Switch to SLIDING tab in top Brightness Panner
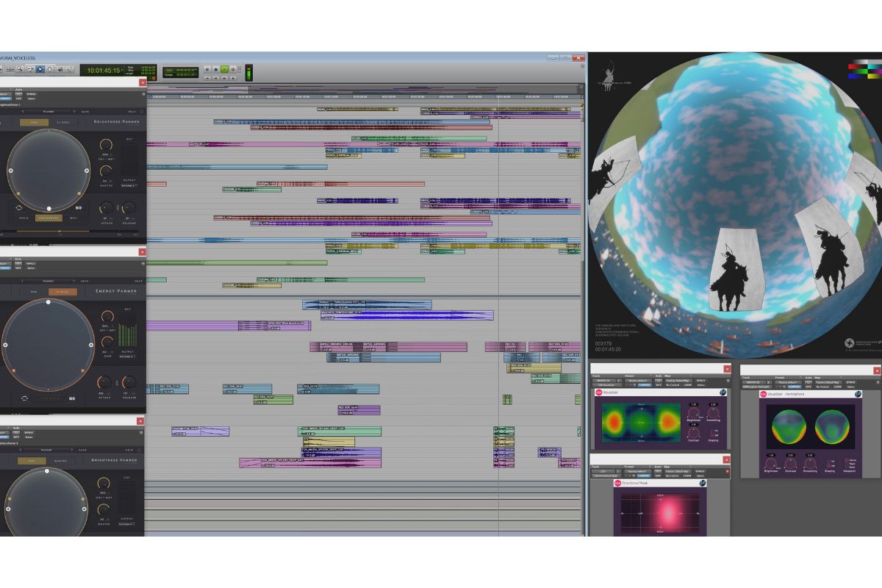 point(62,123)
